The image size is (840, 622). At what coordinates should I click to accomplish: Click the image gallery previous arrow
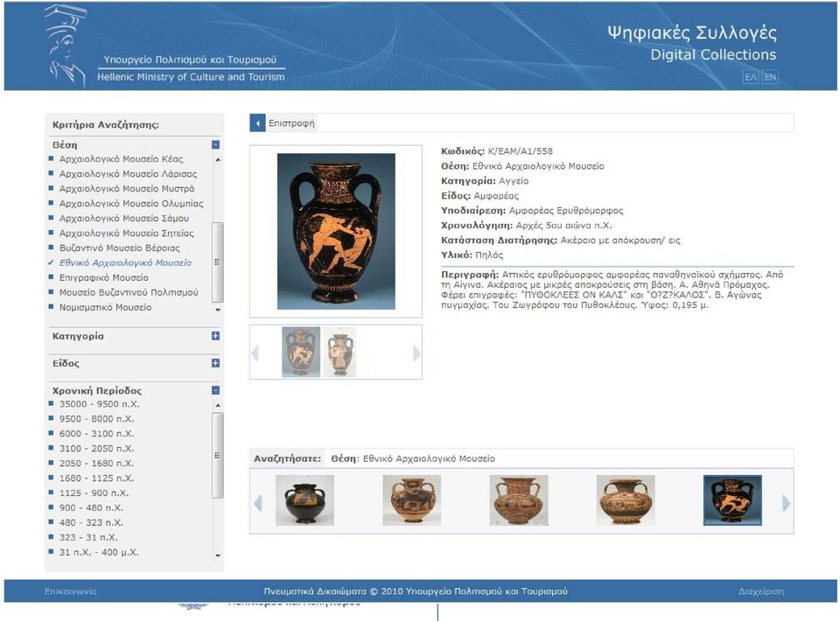point(255,353)
